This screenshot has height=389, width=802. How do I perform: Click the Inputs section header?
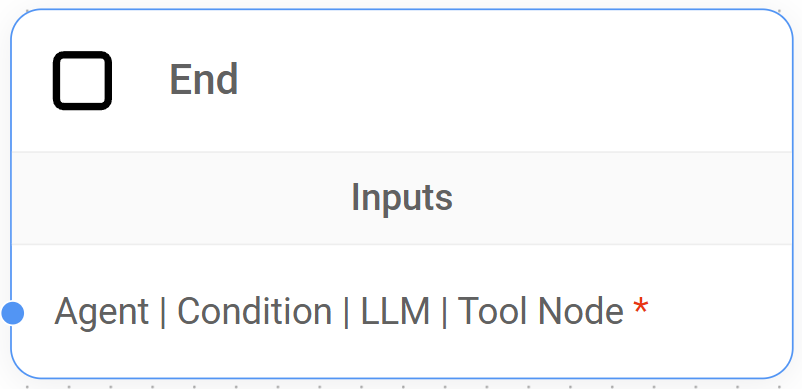tap(402, 198)
